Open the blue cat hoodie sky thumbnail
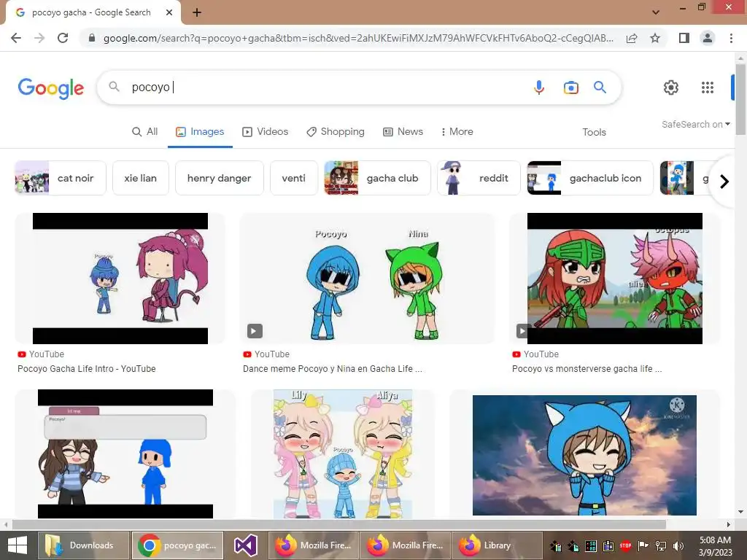The image size is (747, 560). [x=584, y=455]
